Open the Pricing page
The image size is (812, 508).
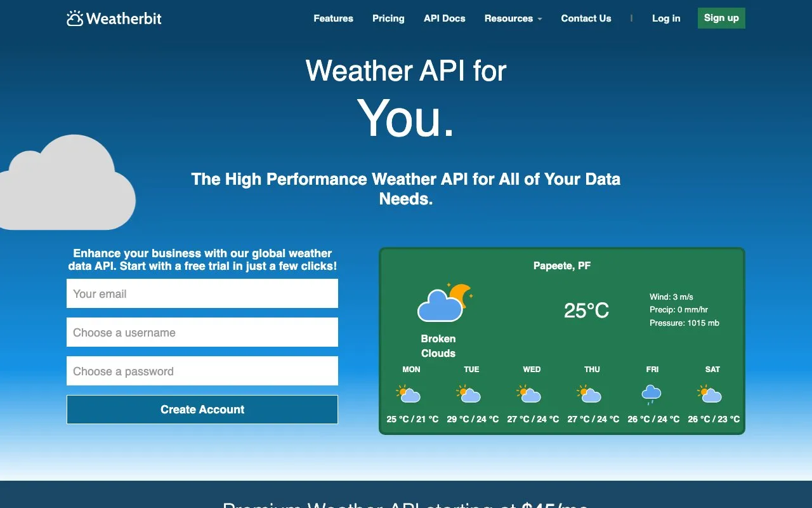point(388,18)
